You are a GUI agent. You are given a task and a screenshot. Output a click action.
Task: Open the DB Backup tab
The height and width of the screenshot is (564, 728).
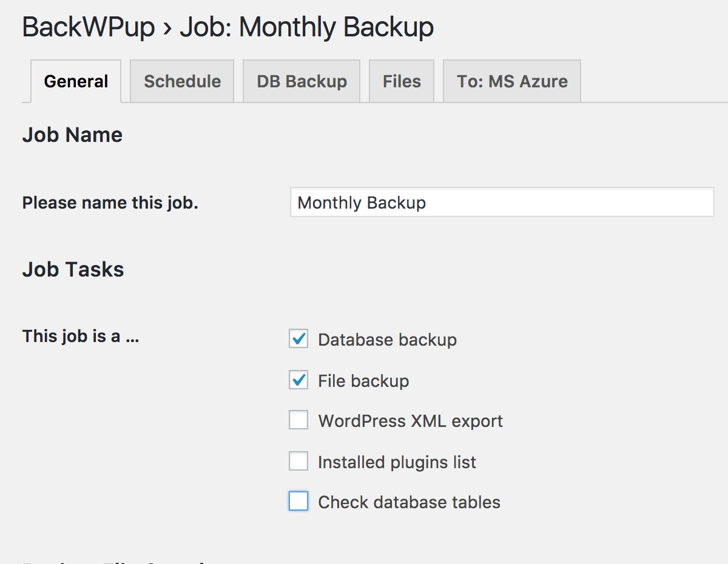[x=302, y=81]
